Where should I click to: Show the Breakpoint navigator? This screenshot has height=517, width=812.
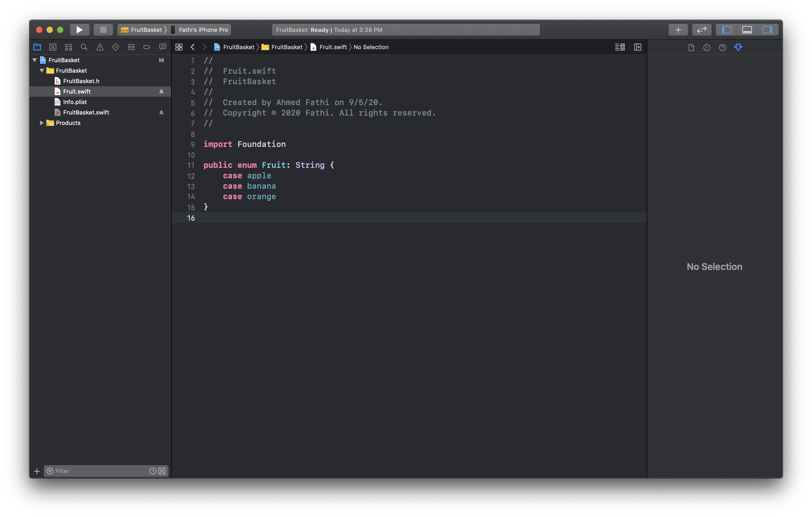(x=147, y=47)
